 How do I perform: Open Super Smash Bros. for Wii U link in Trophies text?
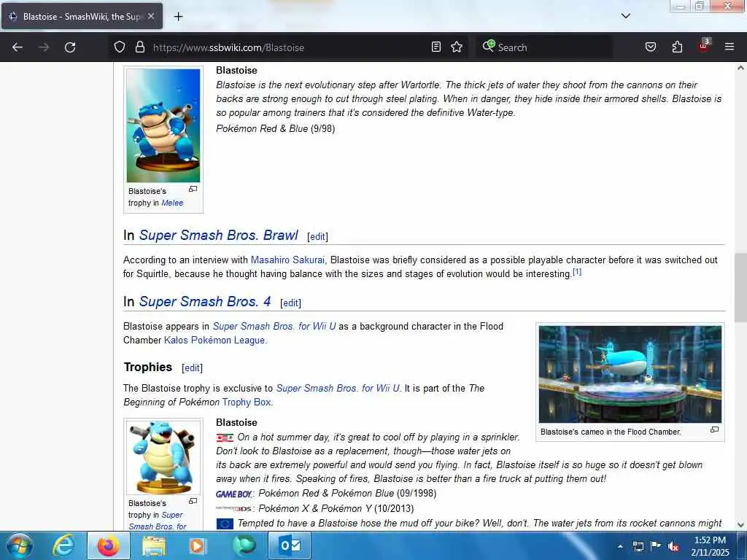tap(338, 388)
